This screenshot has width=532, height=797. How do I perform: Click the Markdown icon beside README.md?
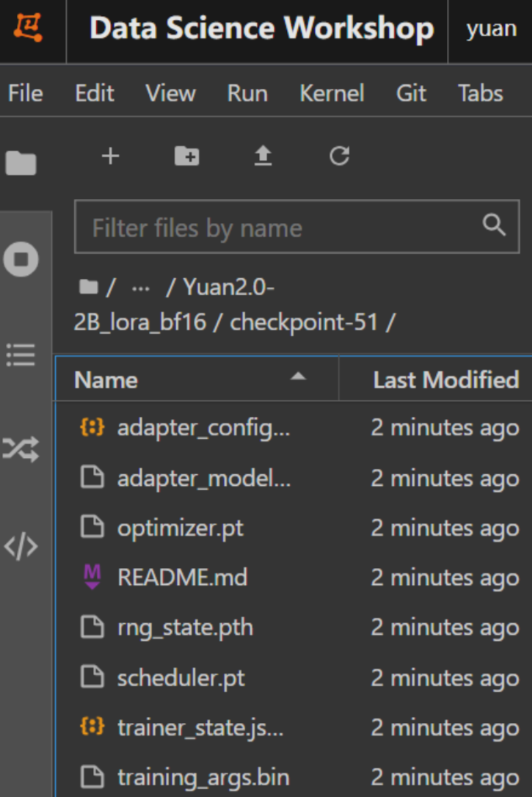[x=92, y=577]
